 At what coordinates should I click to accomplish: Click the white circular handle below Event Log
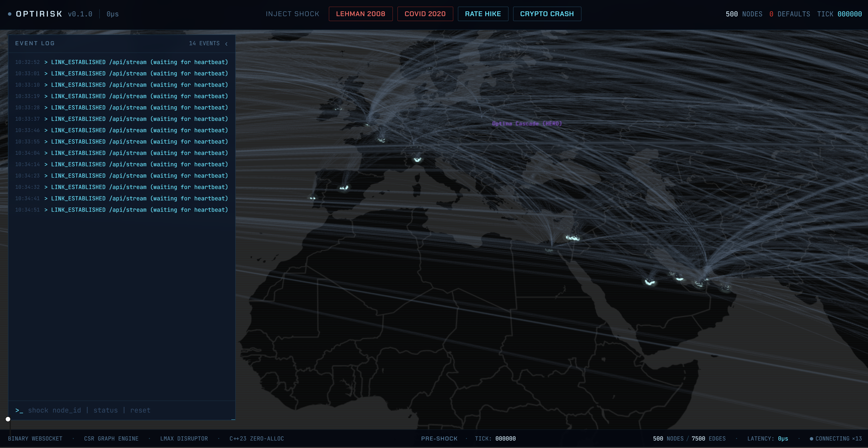[8, 419]
